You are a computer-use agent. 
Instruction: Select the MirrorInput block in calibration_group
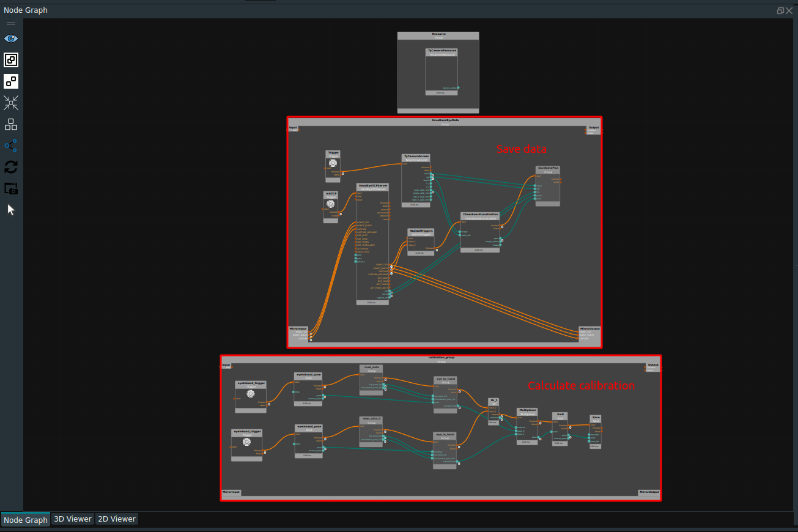point(231,492)
